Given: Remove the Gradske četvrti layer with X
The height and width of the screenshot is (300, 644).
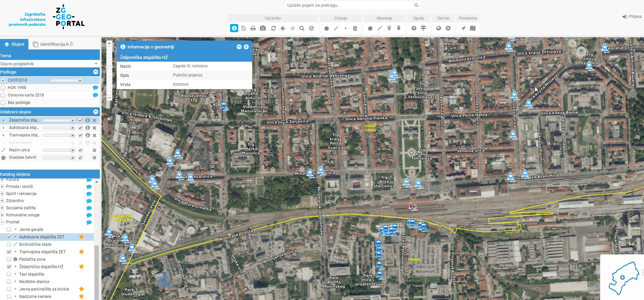Looking at the screenshot, I should [x=94, y=157].
